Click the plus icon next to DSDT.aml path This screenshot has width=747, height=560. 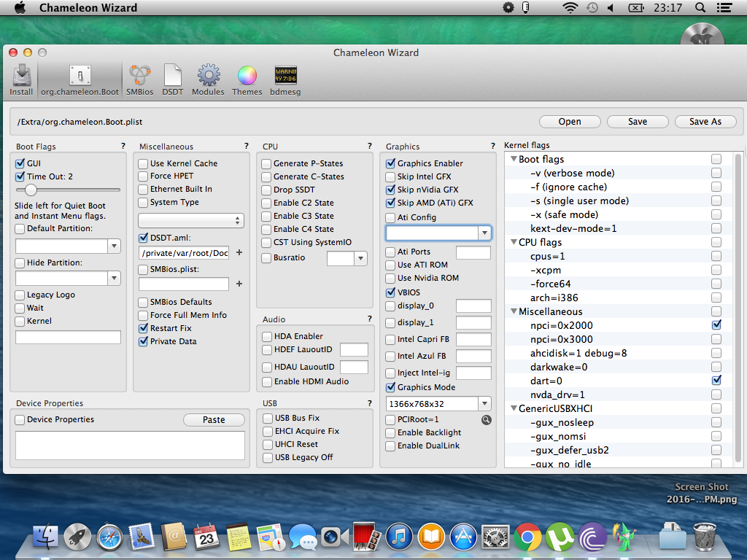point(239,252)
